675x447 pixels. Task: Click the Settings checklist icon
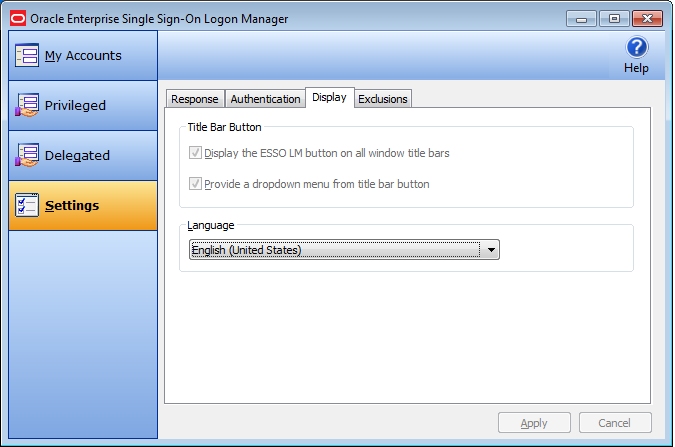(27, 205)
